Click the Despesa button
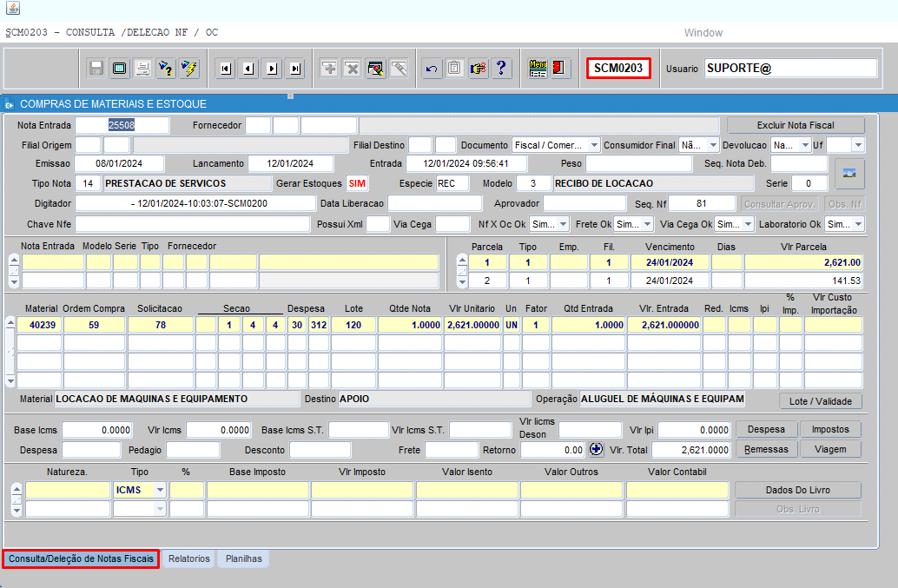Image resolution: width=898 pixels, height=588 pixels. click(766, 429)
